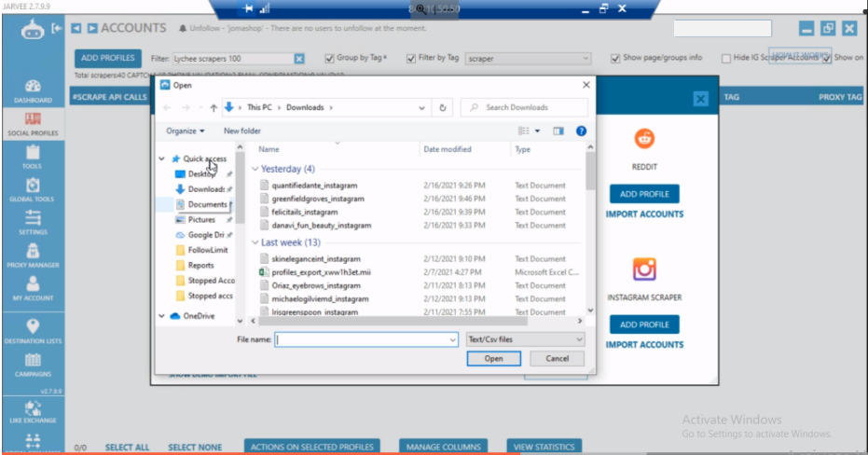Toggle Show page/groups info checkbox

tap(615, 58)
